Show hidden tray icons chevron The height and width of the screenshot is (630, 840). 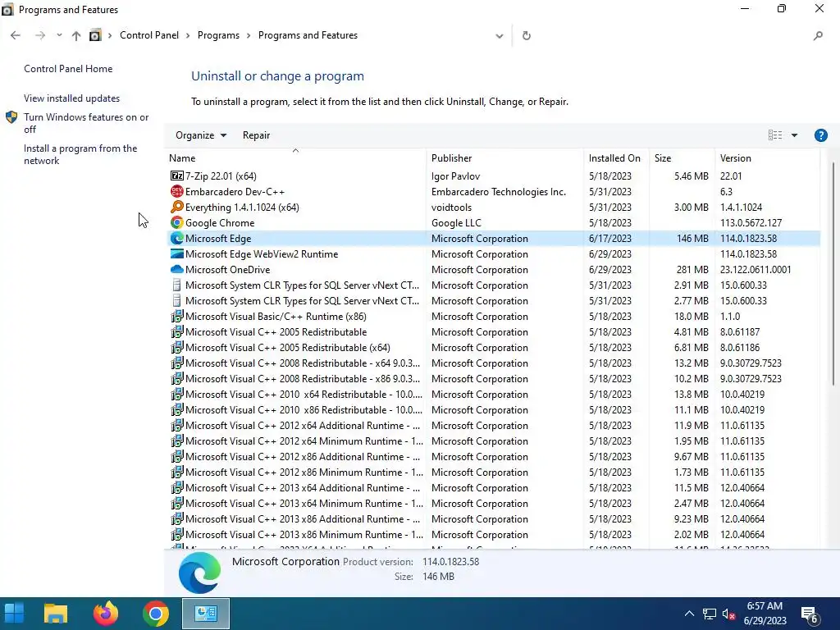click(x=689, y=614)
